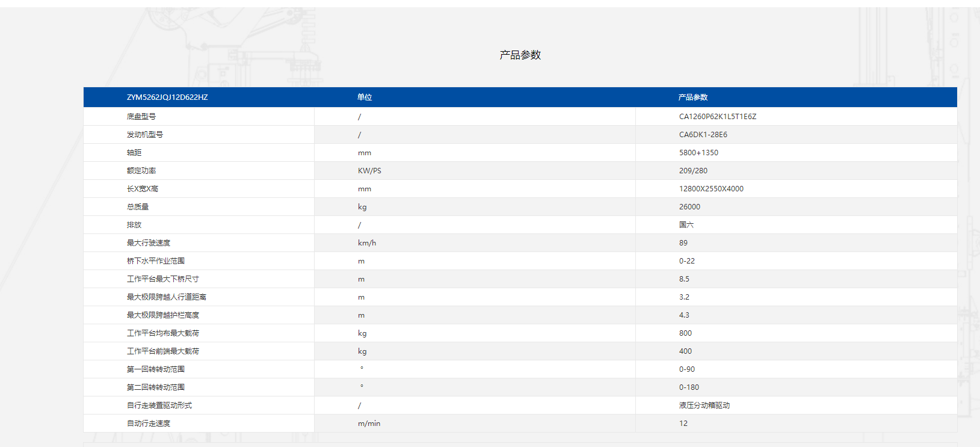Image resolution: width=980 pixels, height=447 pixels.
Task: Select the 轴距 row label
Action: point(134,153)
